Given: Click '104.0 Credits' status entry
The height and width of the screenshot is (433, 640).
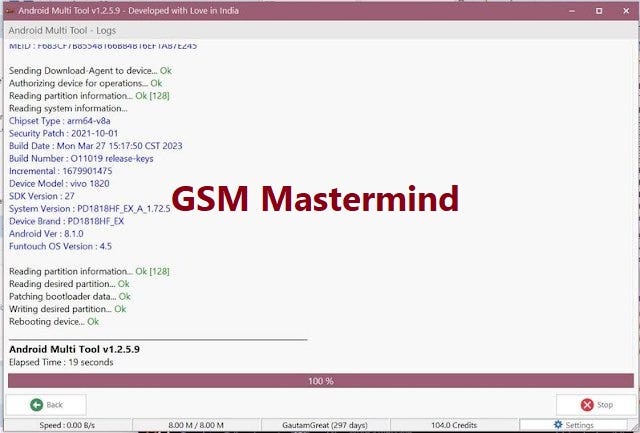Looking at the screenshot, I should 454,425.
